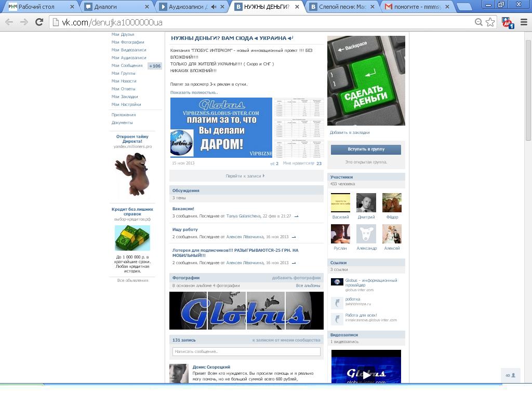This screenshot has width=532, height=395.
Task: Open Мои Фотографии in left menu
Action: [128, 42]
